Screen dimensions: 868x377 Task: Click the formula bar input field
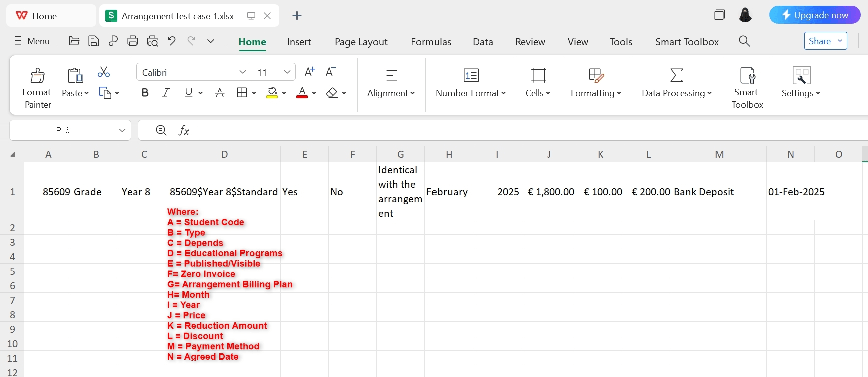point(501,130)
